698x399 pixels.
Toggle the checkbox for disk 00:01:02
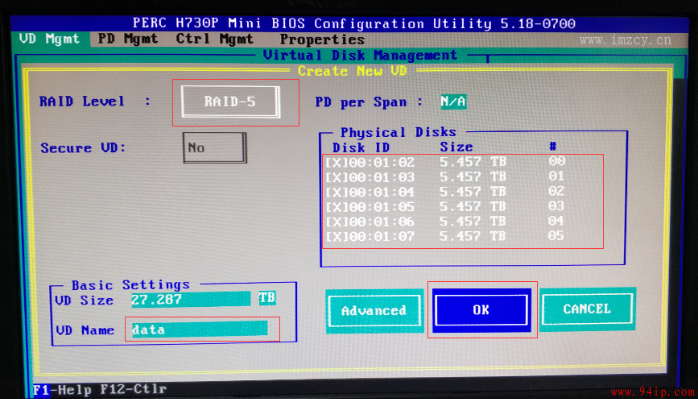(x=334, y=162)
